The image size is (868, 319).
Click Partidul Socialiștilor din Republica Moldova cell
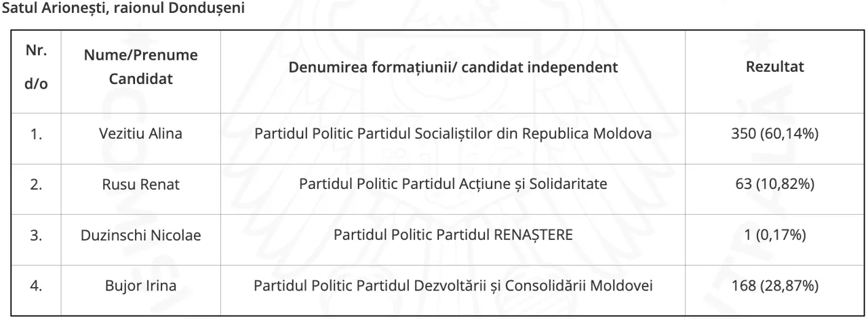tap(452, 134)
